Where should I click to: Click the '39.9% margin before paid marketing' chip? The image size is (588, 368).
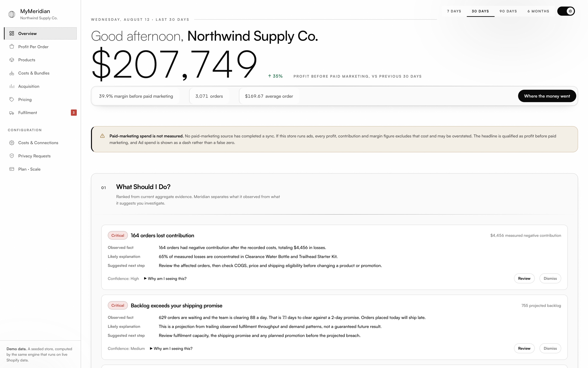(x=136, y=96)
